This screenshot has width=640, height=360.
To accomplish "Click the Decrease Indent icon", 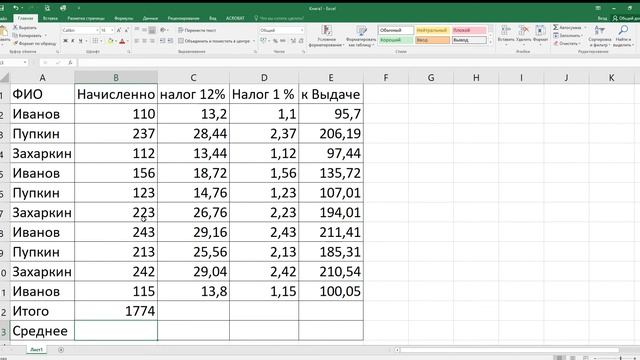I will pyautogui.click(x=162, y=41).
